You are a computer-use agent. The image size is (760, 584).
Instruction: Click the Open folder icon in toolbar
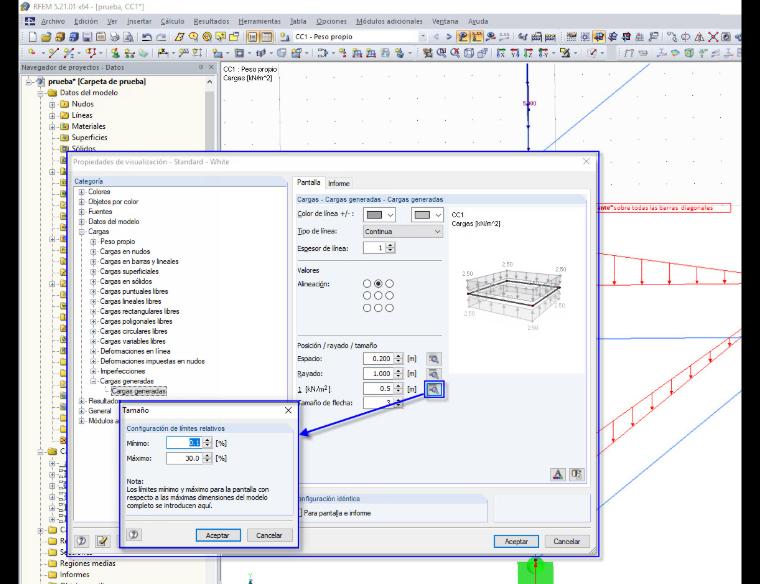click(46, 37)
